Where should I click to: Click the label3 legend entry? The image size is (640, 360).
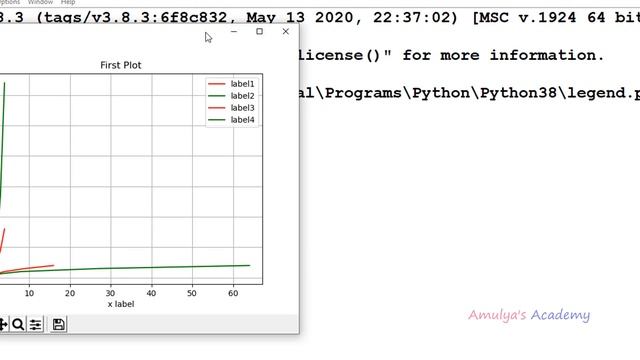click(242, 108)
